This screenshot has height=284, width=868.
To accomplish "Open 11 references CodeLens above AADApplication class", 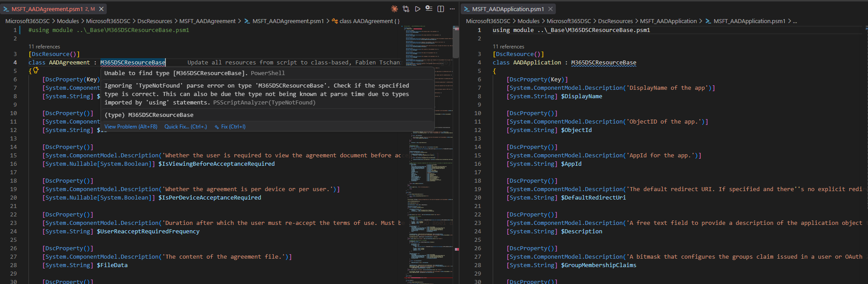I will point(508,47).
